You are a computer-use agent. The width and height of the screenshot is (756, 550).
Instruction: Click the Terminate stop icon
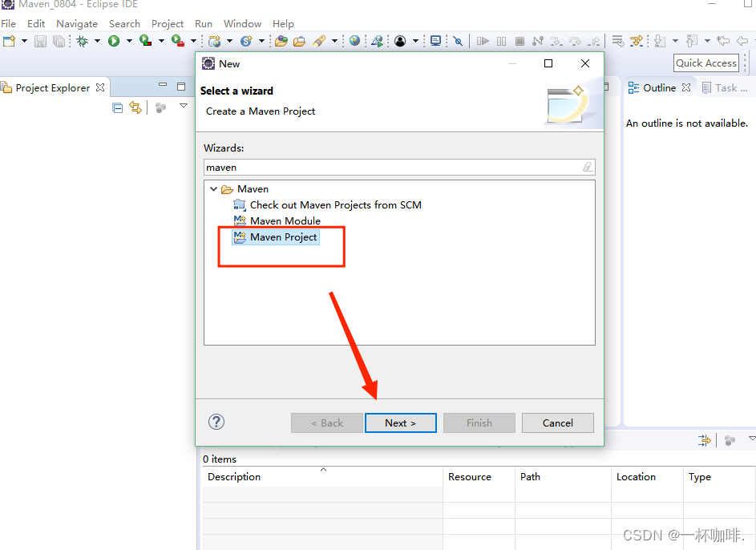pyautogui.click(x=519, y=41)
